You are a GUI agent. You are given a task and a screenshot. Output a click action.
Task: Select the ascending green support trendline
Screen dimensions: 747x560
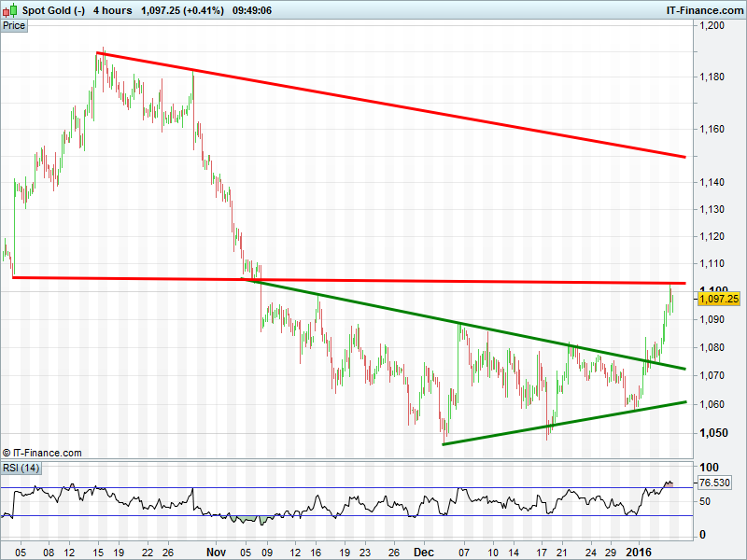tap(560, 424)
